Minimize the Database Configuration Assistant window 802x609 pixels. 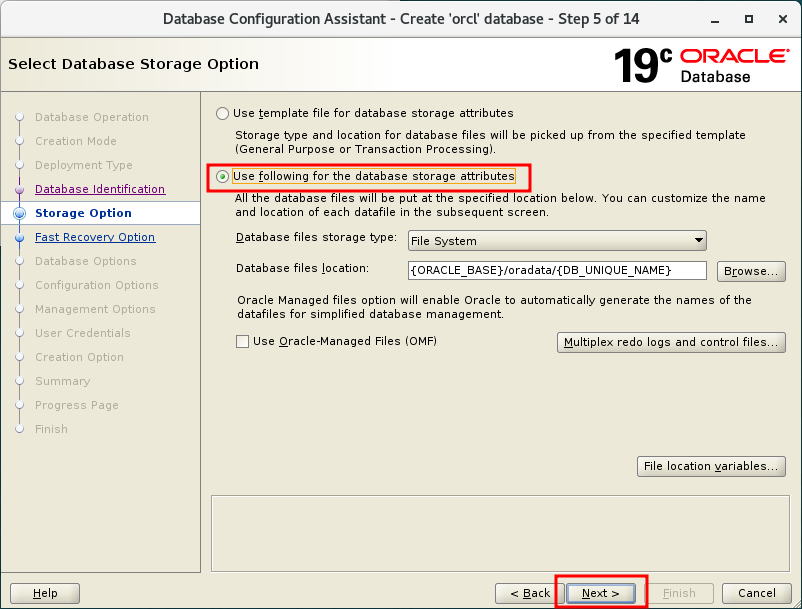point(715,19)
